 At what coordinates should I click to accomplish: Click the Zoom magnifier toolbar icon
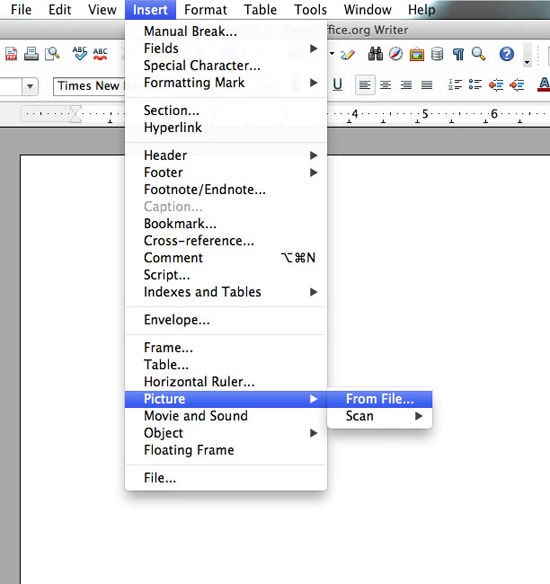(x=479, y=54)
